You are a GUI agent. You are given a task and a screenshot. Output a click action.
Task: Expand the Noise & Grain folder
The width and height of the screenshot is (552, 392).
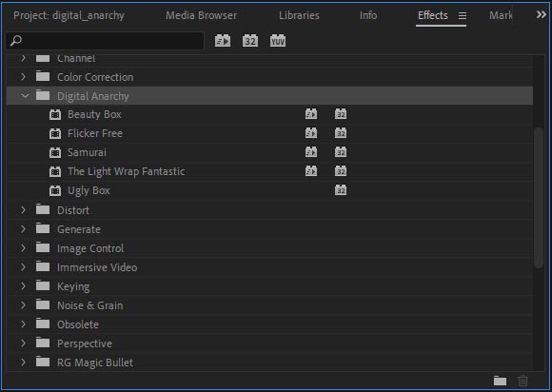pos(23,304)
